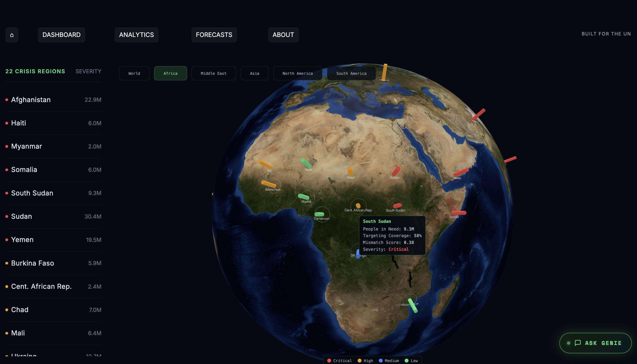Select Afghanistan in the crisis regions list
Image resolution: width=637 pixels, height=364 pixels.
[x=31, y=100]
